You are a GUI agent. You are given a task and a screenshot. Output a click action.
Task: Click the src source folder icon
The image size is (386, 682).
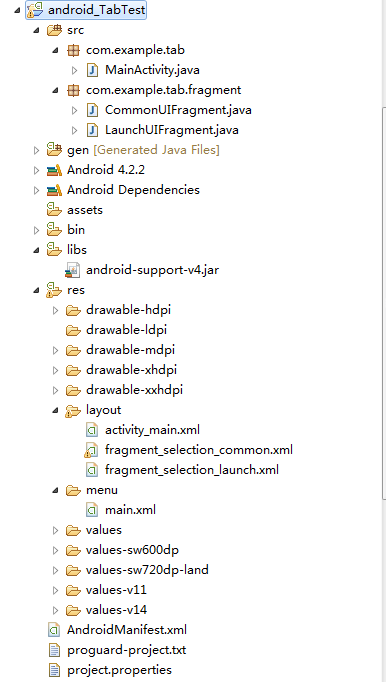pyautogui.click(x=54, y=30)
